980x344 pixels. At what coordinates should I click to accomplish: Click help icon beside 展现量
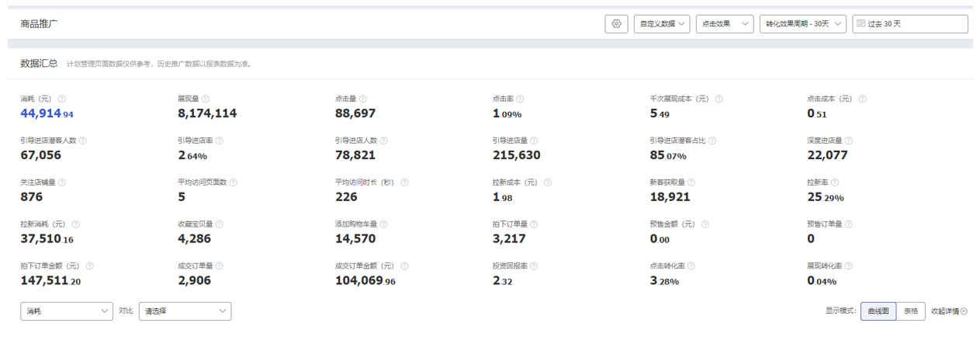pos(206,99)
